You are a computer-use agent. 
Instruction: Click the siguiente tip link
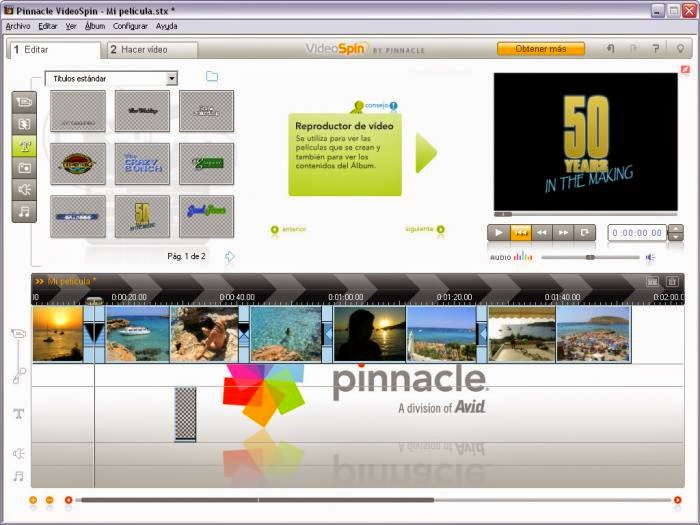click(425, 229)
